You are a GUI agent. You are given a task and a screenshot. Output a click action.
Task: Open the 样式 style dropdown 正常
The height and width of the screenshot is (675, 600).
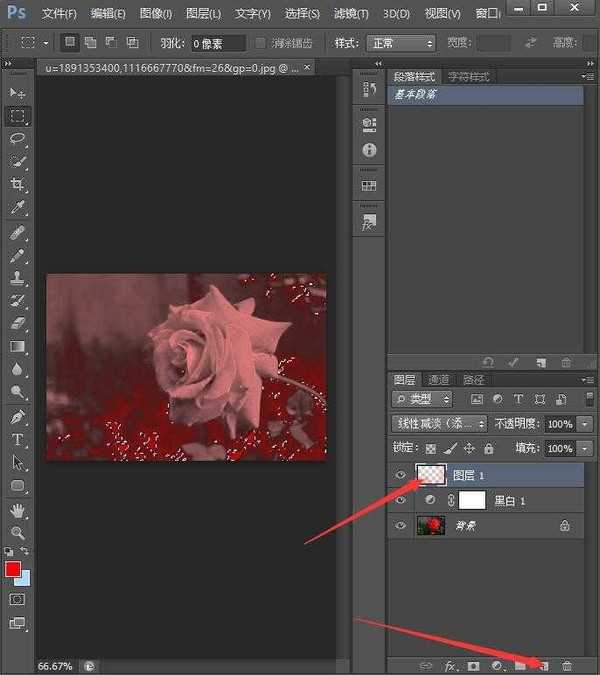(x=401, y=44)
